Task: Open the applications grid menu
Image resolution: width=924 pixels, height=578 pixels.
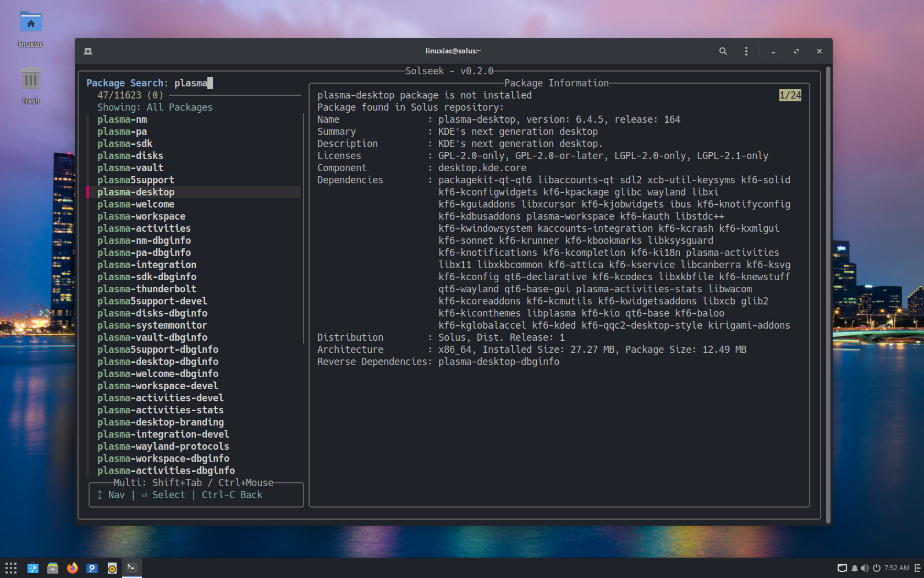Action: click(11, 568)
